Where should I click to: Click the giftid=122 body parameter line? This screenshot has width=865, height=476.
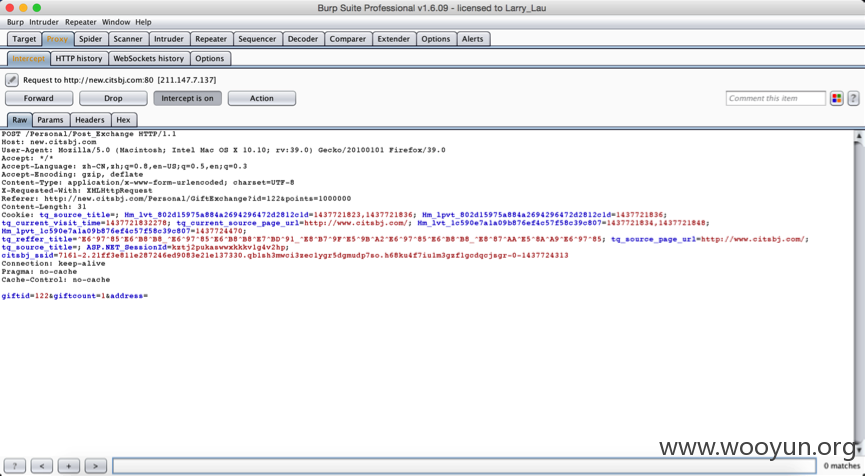pos(74,296)
